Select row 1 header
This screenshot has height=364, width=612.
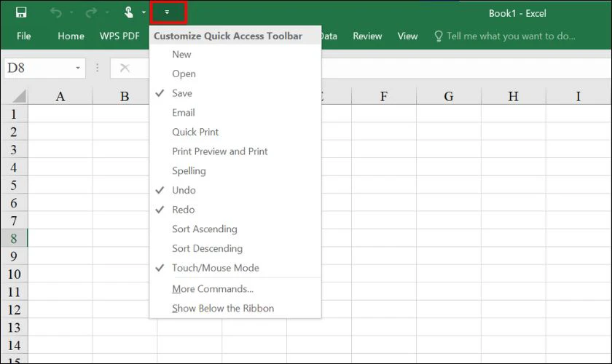14,114
